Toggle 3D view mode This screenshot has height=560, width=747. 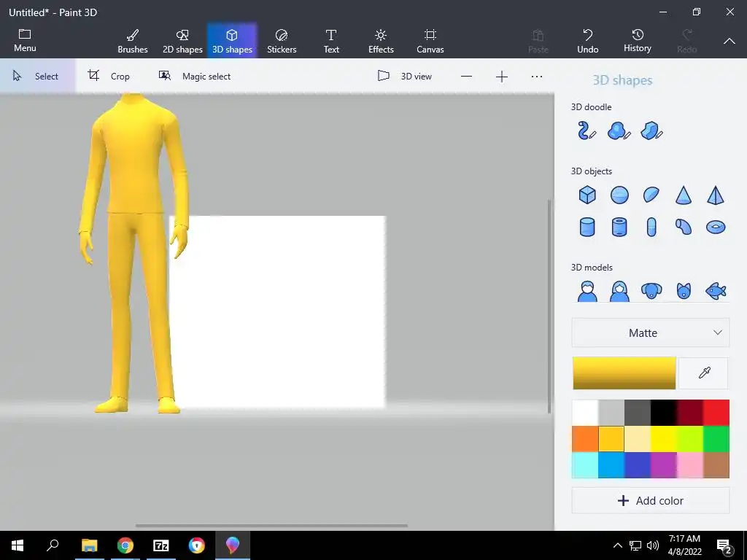405,76
